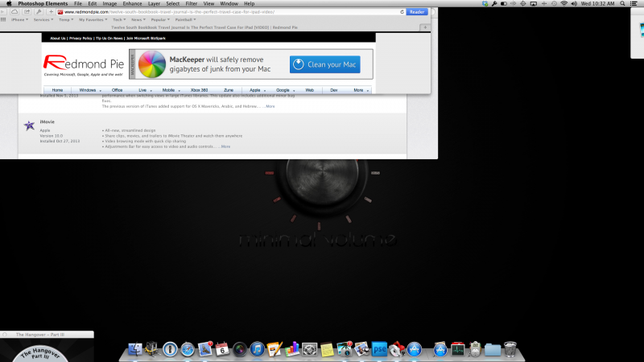
Task: Click the Reader button in address bar
Action: 417,12
